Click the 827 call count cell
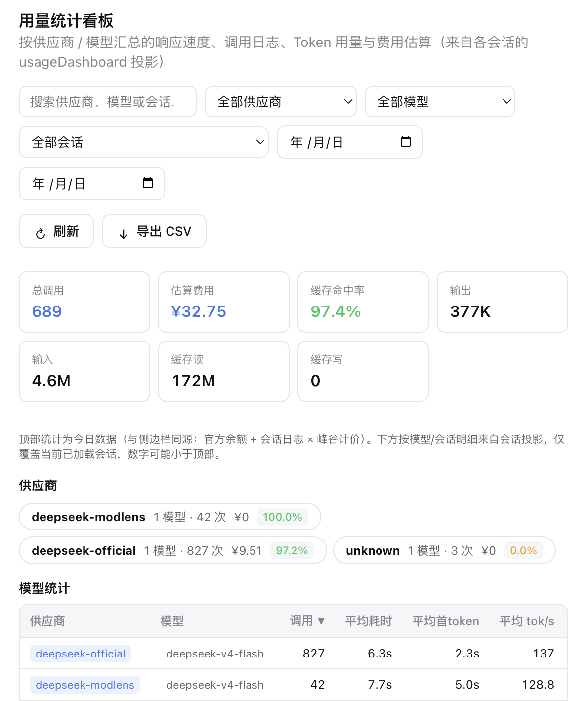The height and width of the screenshot is (701, 588). [x=314, y=654]
